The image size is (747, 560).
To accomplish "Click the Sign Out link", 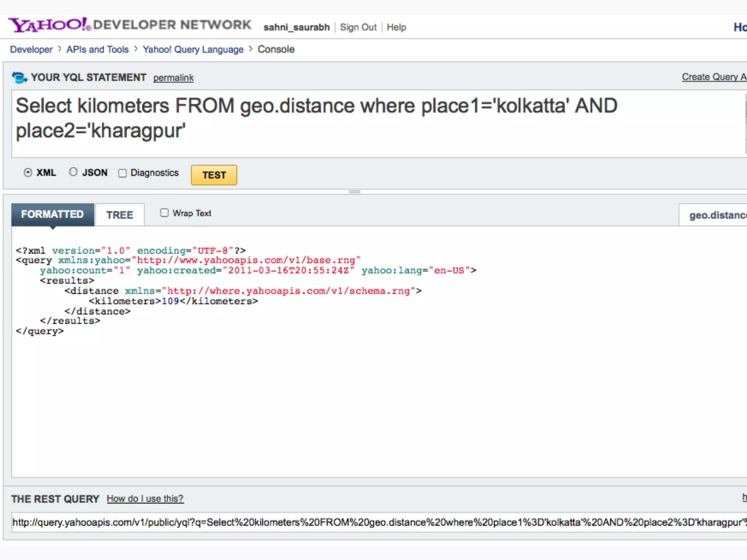I will click(x=358, y=27).
